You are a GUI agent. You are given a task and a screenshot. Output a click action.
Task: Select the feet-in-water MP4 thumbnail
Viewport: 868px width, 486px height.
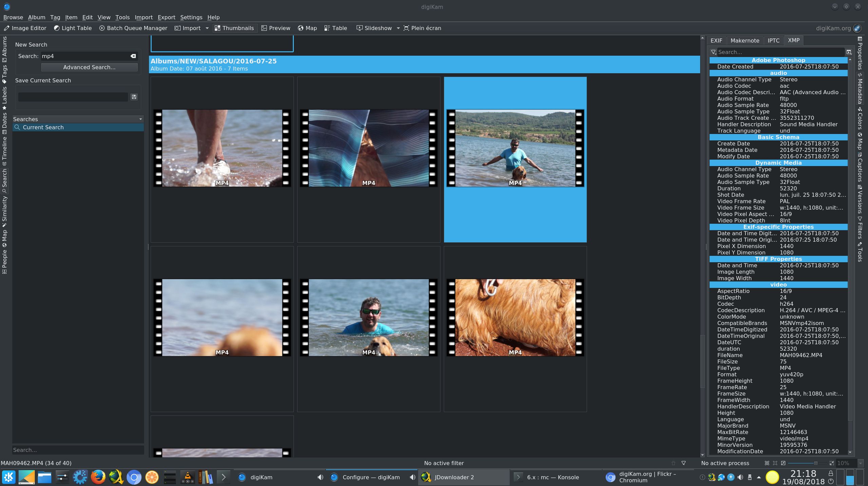coord(222,148)
